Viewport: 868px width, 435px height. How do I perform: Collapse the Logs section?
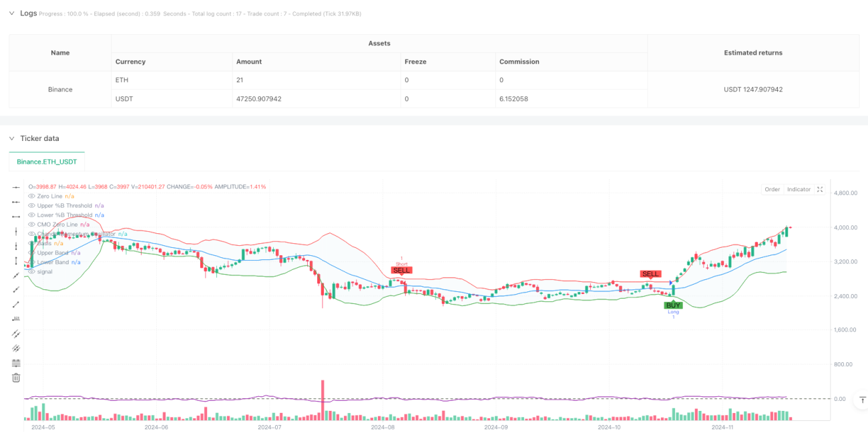click(11, 13)
